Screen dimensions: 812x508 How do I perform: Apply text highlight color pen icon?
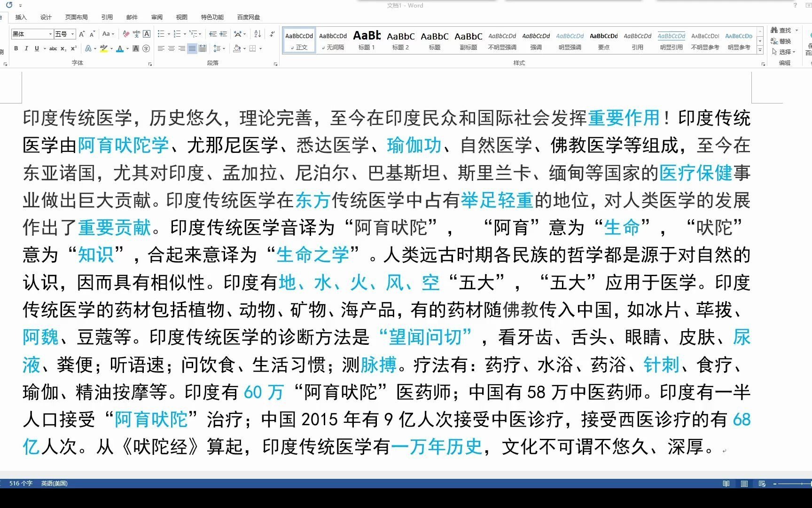pyautogui.click(x=104, y=48)
